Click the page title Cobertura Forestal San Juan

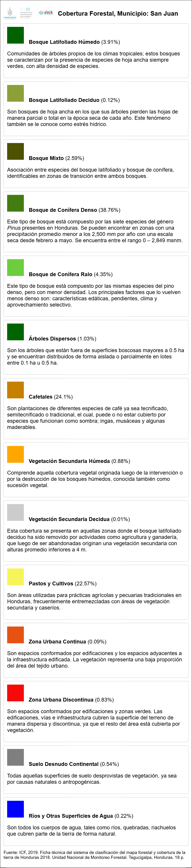click(x=118, y=13)
